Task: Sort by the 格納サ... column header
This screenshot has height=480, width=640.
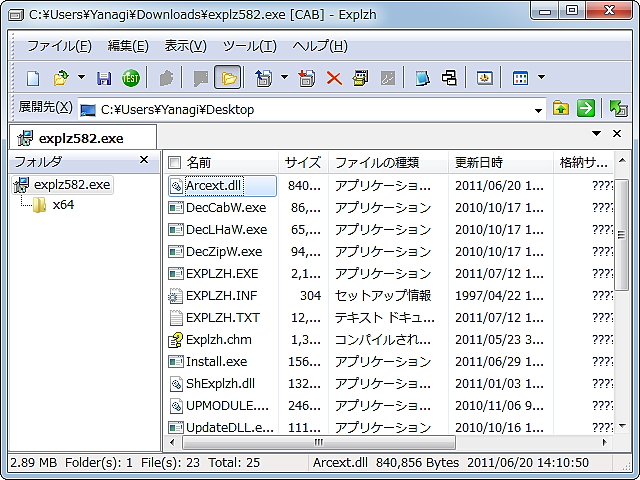Action: 583,162
